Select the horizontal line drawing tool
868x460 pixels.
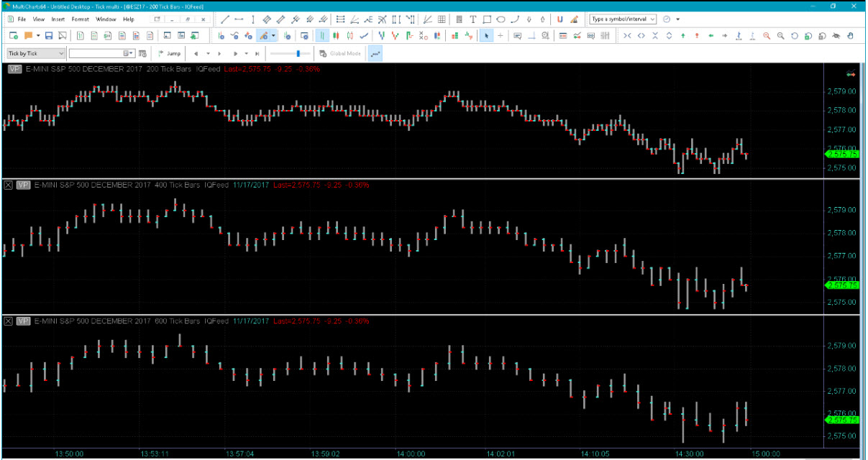click(239, 19)
